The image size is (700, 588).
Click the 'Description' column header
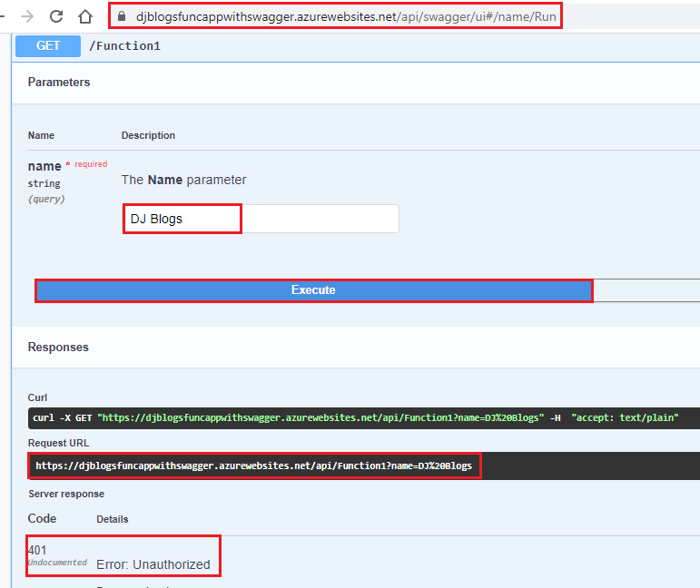148,135
